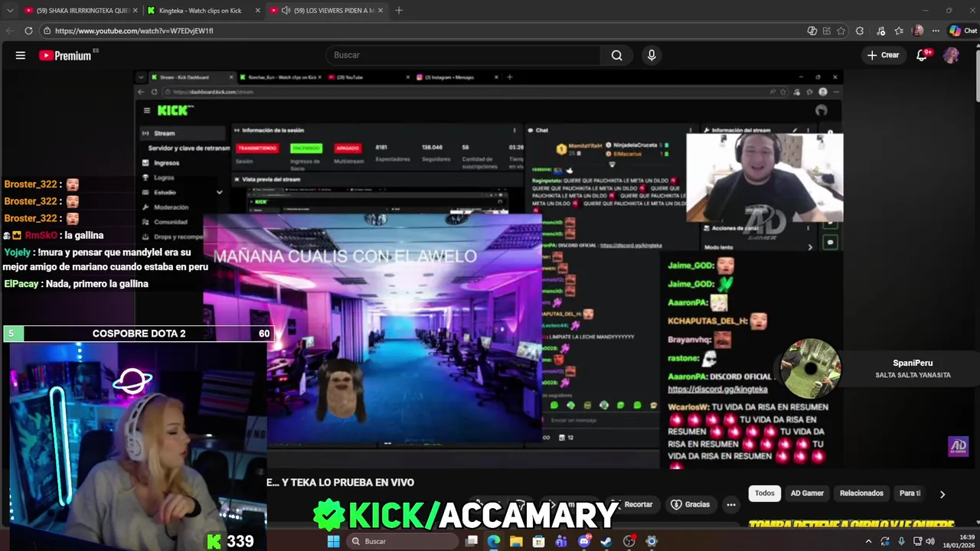Show more filter chips with the right chevron

click(x=942, y=494)
